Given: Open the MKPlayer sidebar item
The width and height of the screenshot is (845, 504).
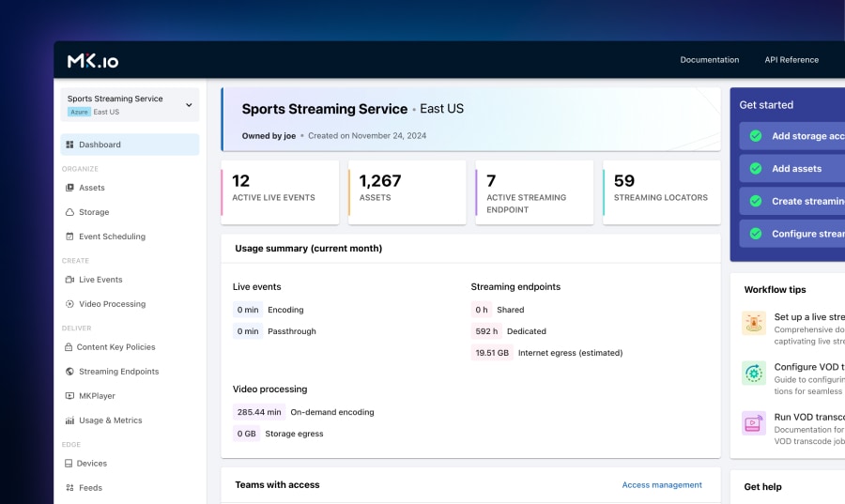Looking at the screenshot, I should (x=97, y=396).
